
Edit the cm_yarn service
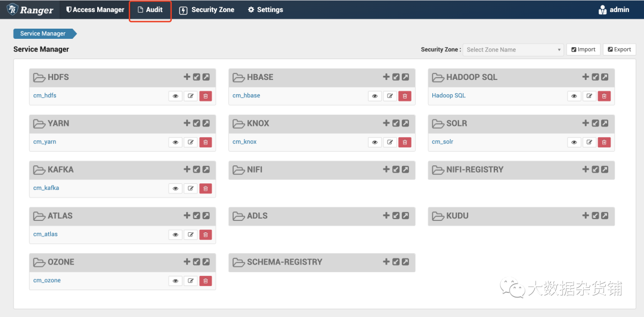tap(191, 142)
